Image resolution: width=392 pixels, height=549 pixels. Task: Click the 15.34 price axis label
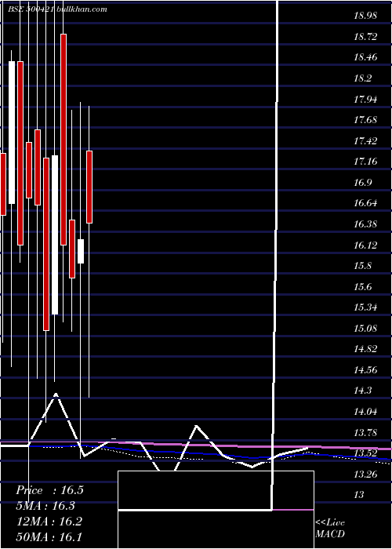tap(365, 307)
